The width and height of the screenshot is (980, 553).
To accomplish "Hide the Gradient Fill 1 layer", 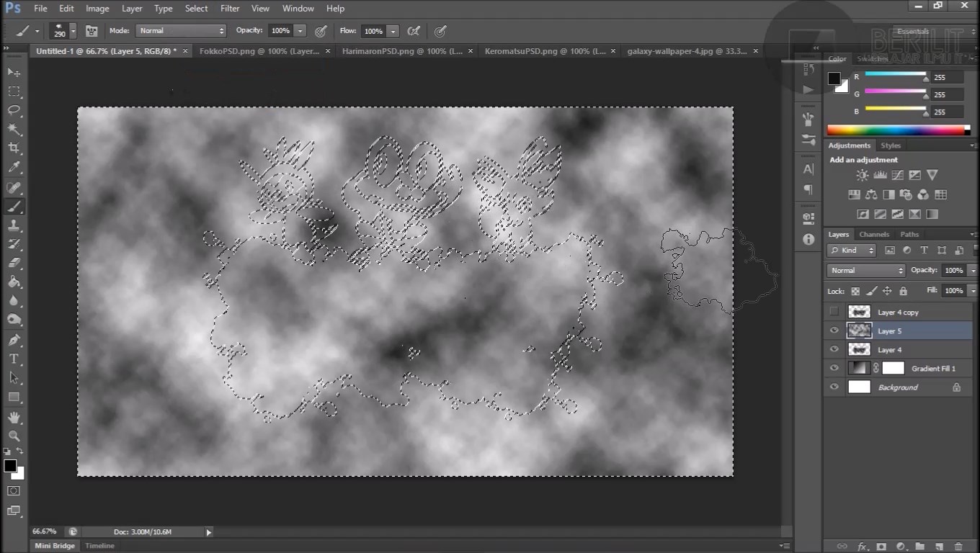I will tap(834, 368).
